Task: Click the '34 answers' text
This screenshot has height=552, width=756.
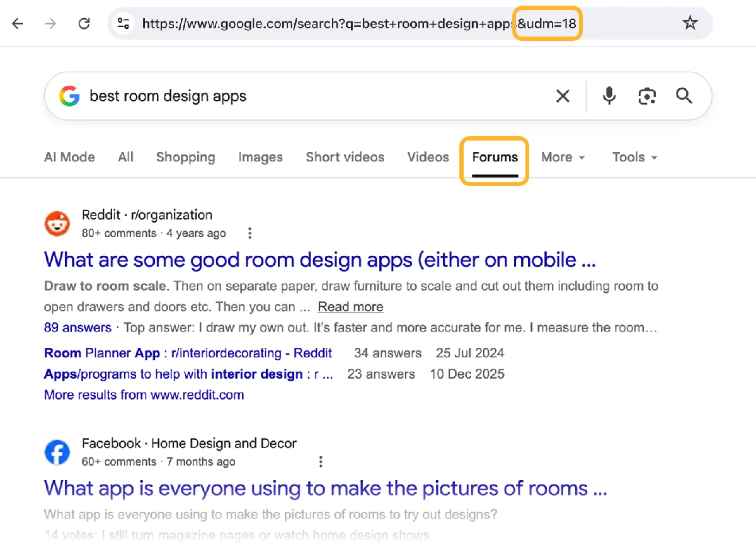Action: pos(388,353)
